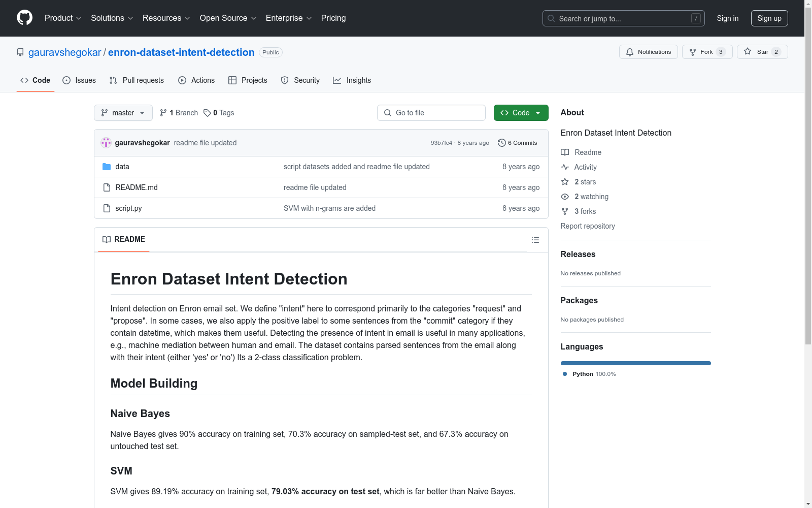Click the Sign in link

coord(728,18)
